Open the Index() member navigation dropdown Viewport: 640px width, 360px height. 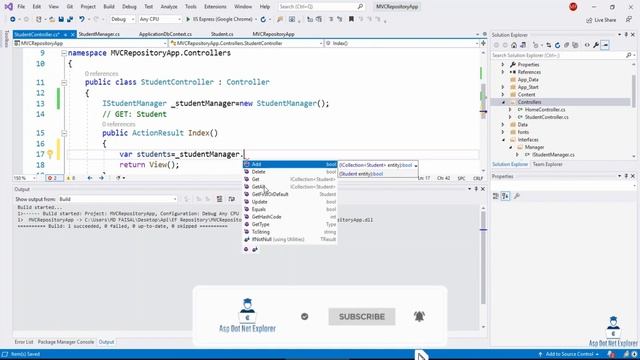coord(402,43)
